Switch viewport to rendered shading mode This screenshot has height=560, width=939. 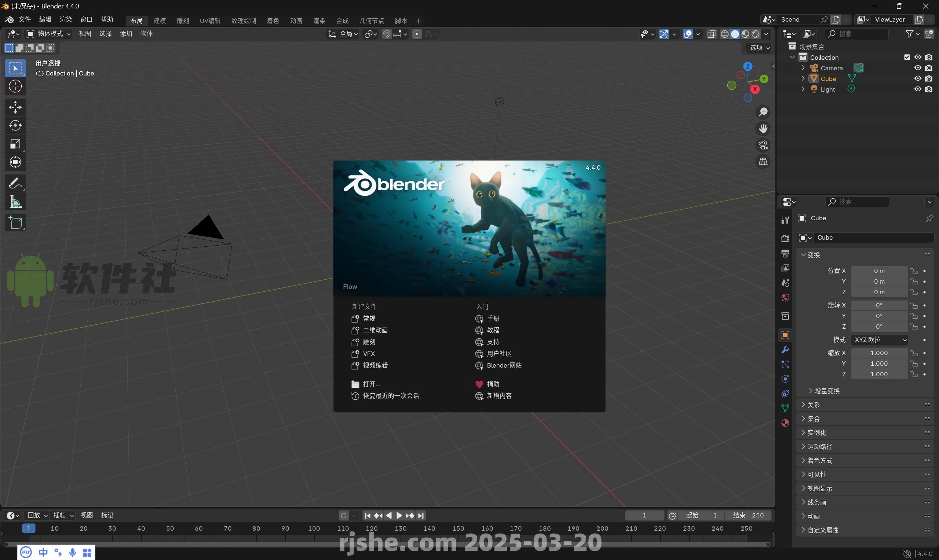(x=755, y=34)
